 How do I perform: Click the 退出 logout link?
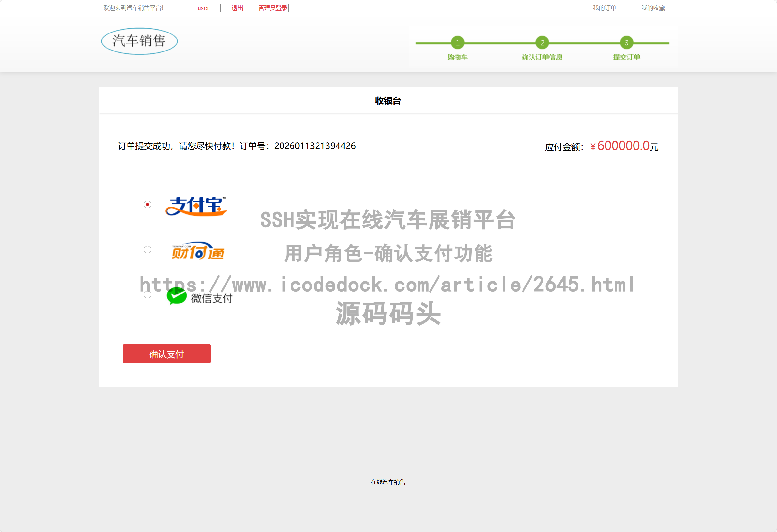[237, 8]
